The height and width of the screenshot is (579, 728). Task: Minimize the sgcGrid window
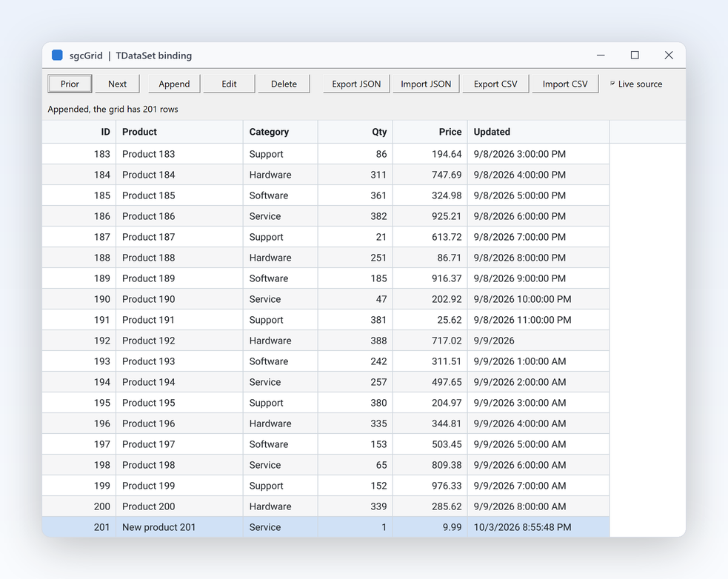(601, 56)
